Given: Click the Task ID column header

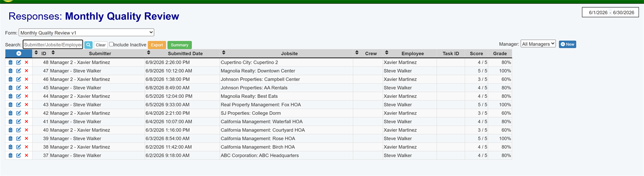Looking at the screenshot, I should [x=451, y=54].
